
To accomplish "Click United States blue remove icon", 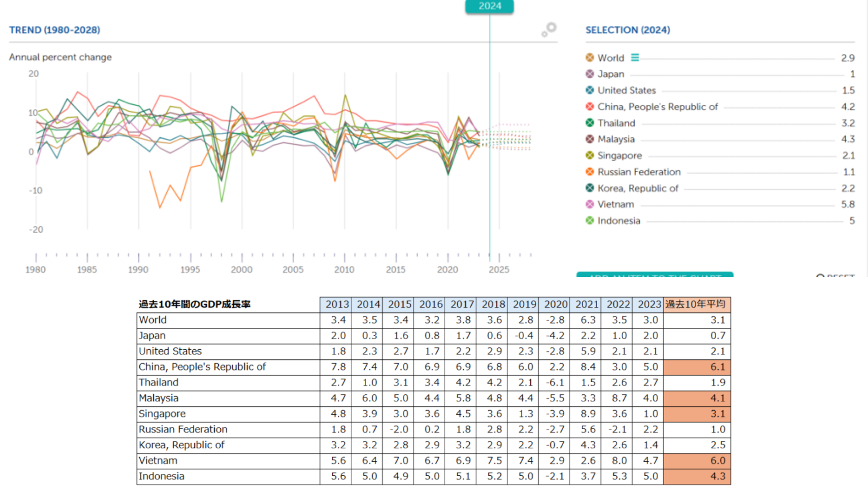I will [x=590, y=90].
